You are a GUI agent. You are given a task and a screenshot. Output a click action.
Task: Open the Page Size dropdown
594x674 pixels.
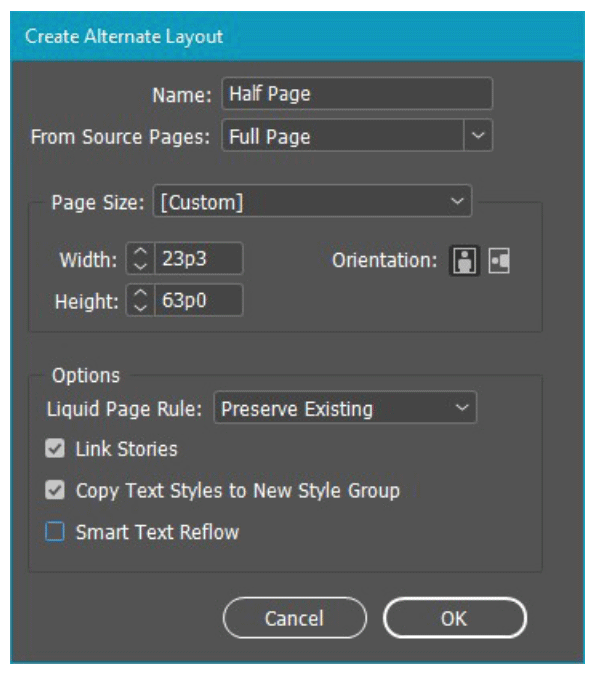tap(312, 201)
